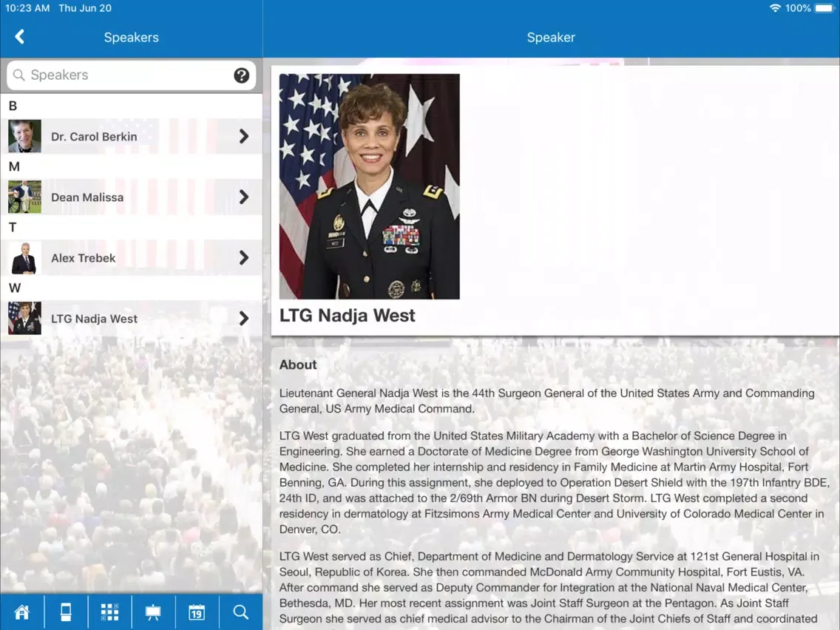Expand LTG Nadja West chevron
Viewport: 840px width, 630px height.
tap(244, 318)
